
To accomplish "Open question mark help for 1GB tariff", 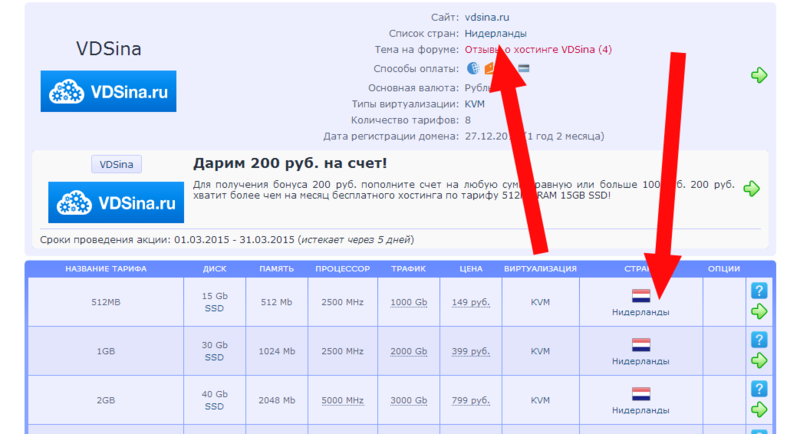I will (759, 340).
